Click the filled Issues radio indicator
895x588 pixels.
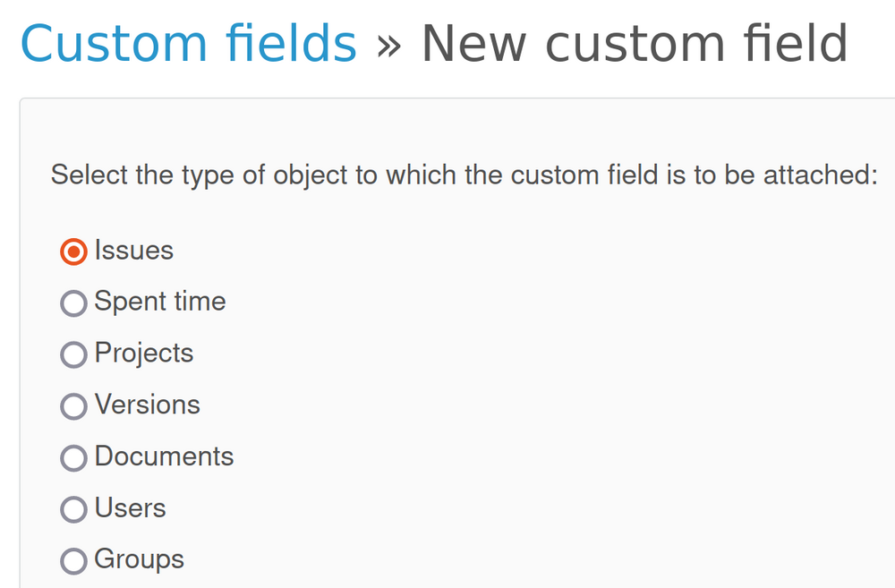[72, 251]
